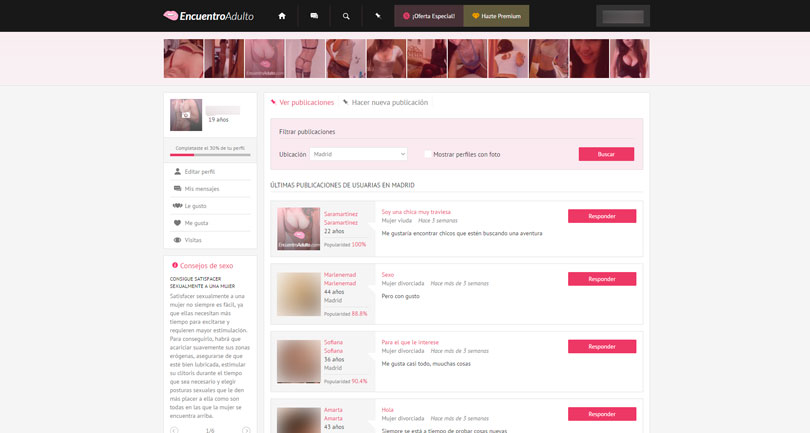Go to next tip with right arrow
The image size is (810, 433).
click(x=246, y=430)
